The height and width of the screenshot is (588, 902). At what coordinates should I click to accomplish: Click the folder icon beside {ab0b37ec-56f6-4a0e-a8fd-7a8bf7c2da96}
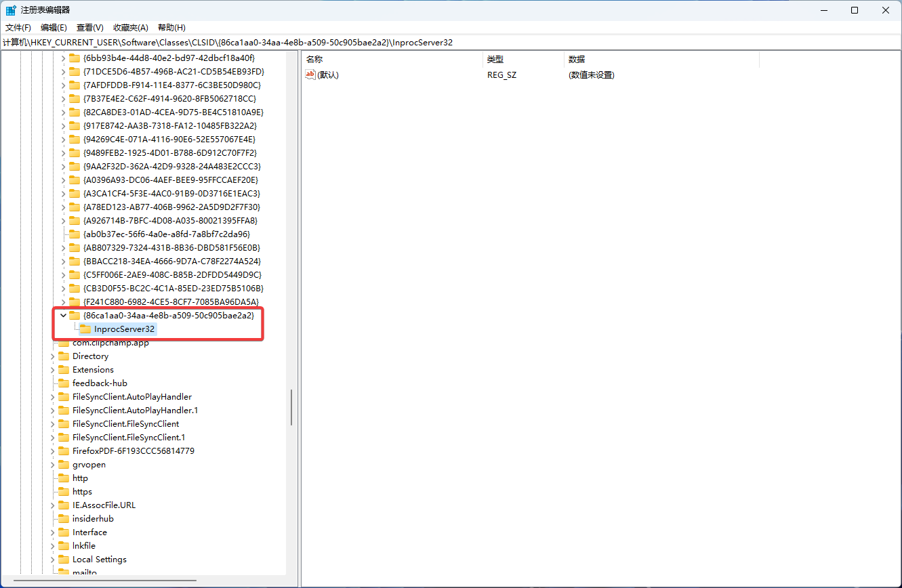pyautogui.click(x=74, y=234)
